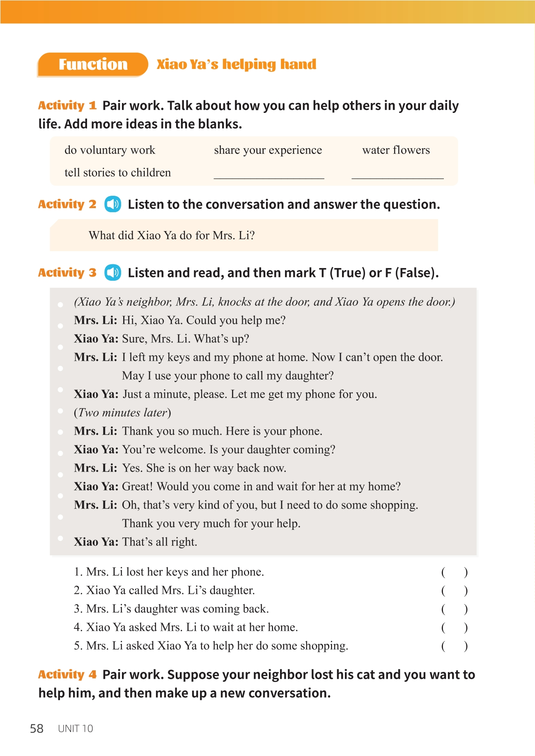Click the phrase "tell stories to children"
Viewport: 535px width, 756px height.
click(117, 173)
